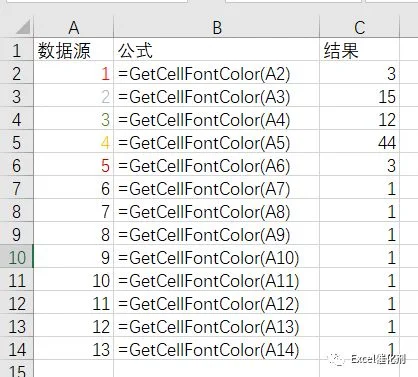Click result cell C3 showing 15
Viewport: 418px width, 377px height.
[x=359, y=95]
